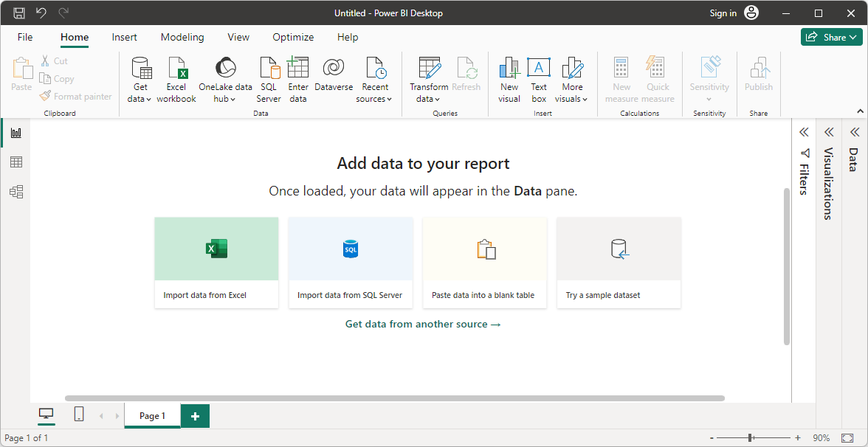
Task: Open the Help ribbon tab
Action: pos(348,37)
